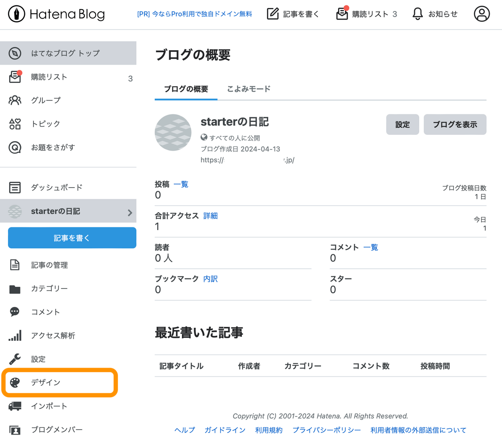Open the 一覧 link next to コメント

tap(371, 247)
